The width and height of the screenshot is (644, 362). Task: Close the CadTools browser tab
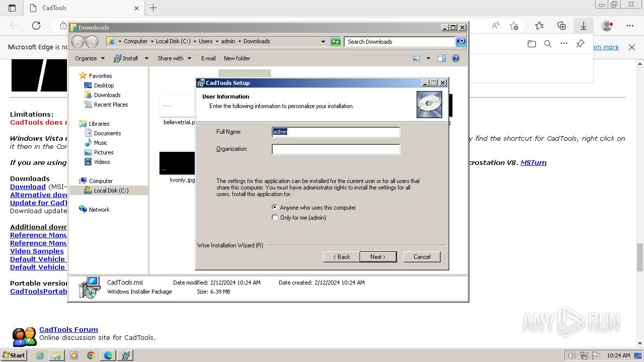136,8
